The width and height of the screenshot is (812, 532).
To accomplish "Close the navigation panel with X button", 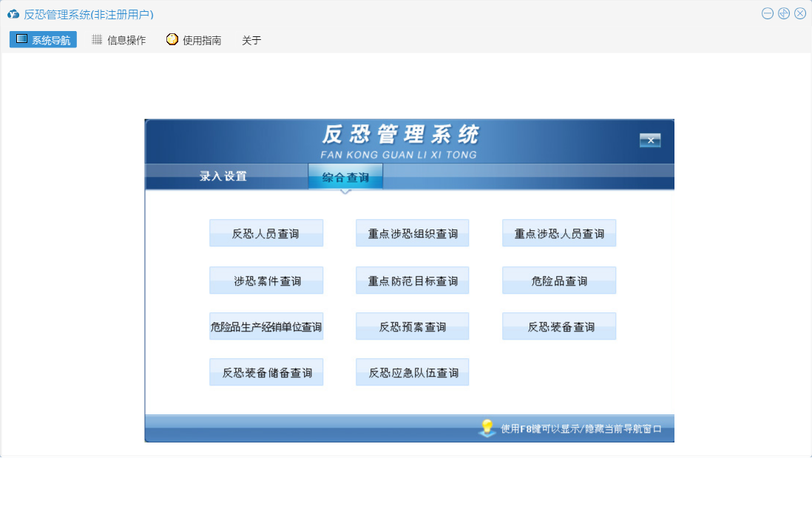I will pyautogui.click(x=650, y=141).
